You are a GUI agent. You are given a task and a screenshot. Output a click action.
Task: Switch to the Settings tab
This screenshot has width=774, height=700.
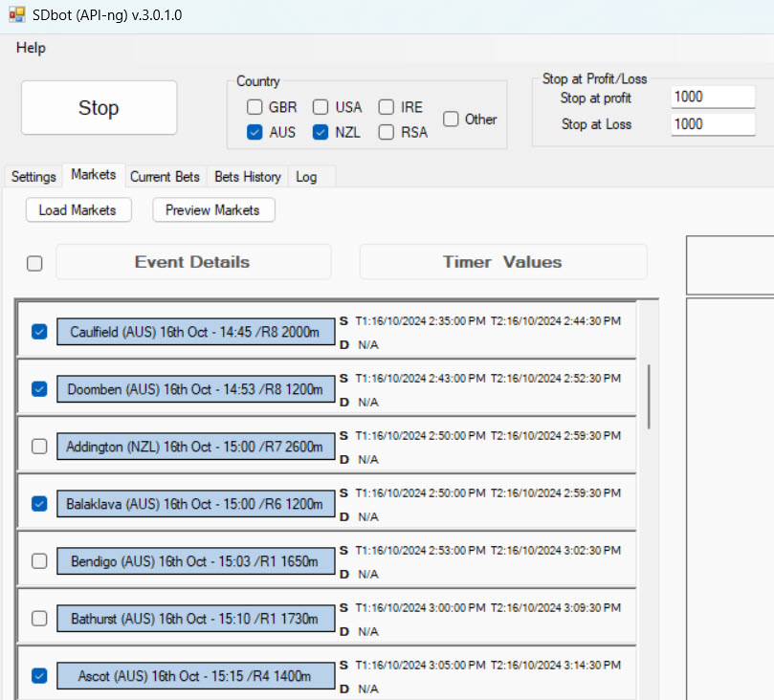pyautogui.click(x=33, y=177)
